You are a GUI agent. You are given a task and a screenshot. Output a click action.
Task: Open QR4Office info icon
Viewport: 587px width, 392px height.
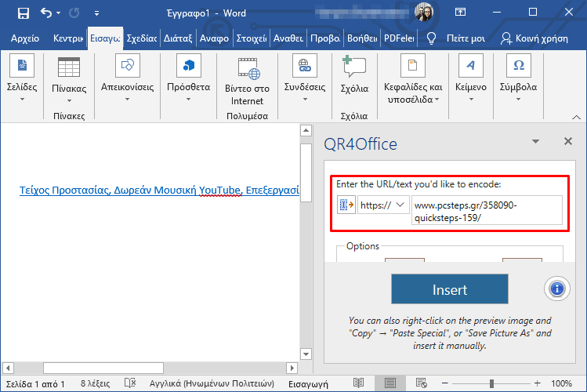coord(556,289)
